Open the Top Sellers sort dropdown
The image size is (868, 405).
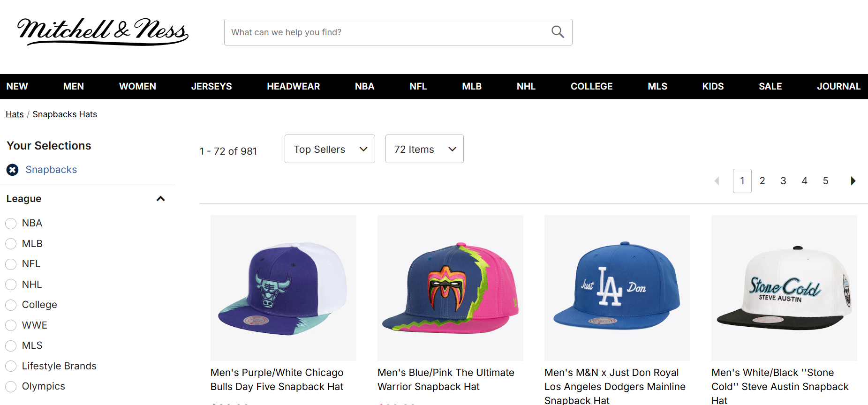coord(330,149)
